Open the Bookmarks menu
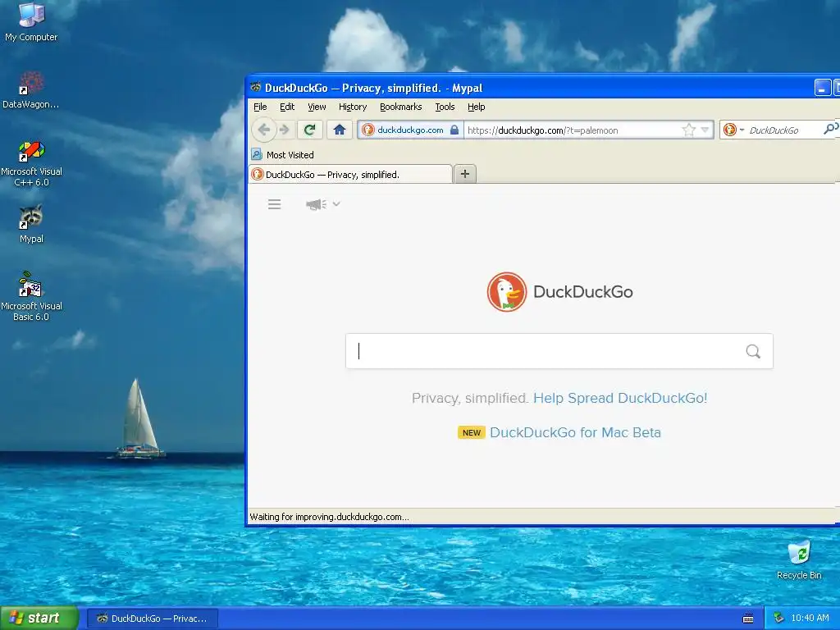840x630 pixels. coord(400,107)
